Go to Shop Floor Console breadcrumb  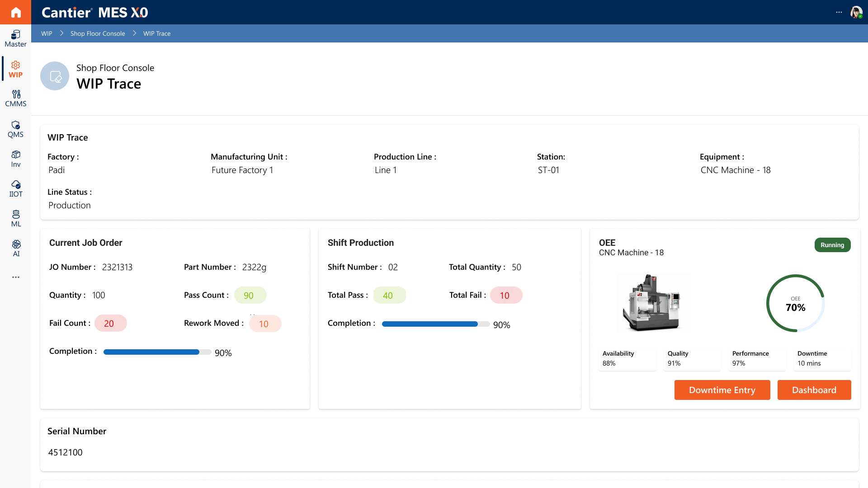(x=98, y=33)
